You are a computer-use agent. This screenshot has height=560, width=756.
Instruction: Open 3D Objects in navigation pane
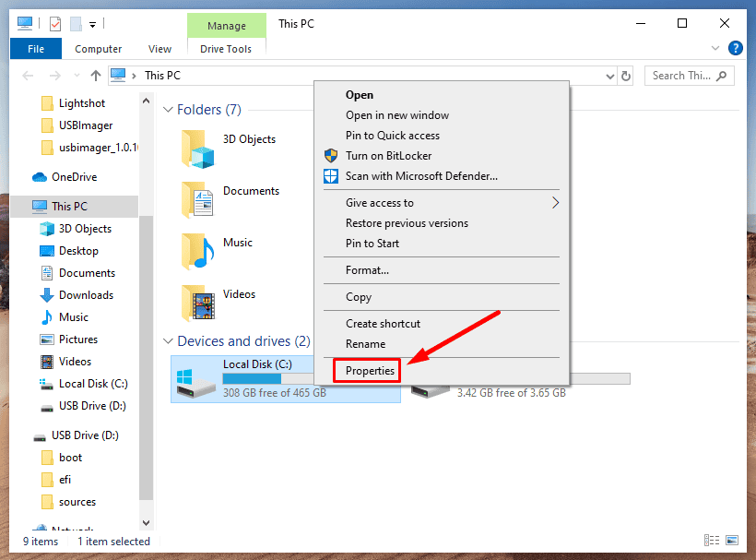pos(76,229)
